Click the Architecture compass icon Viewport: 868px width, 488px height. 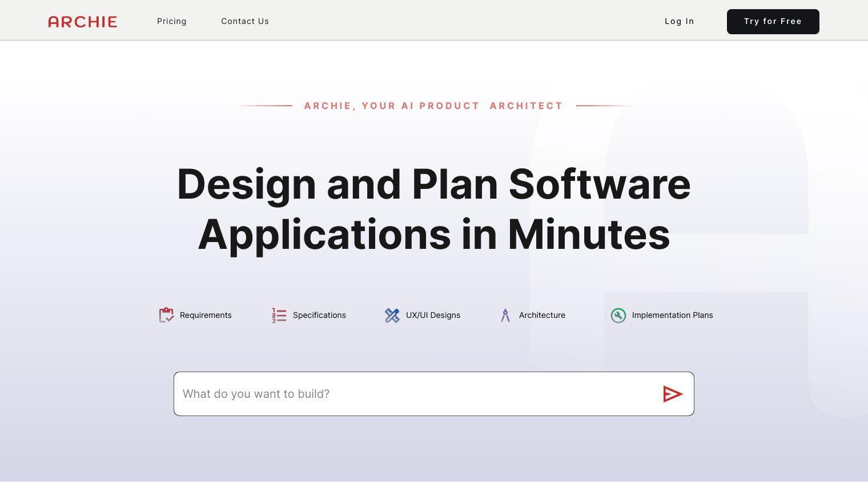point(505,315)
